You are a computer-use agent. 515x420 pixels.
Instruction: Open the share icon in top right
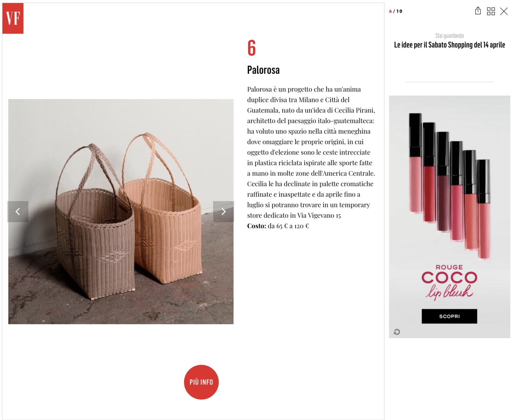pos(478,11)
